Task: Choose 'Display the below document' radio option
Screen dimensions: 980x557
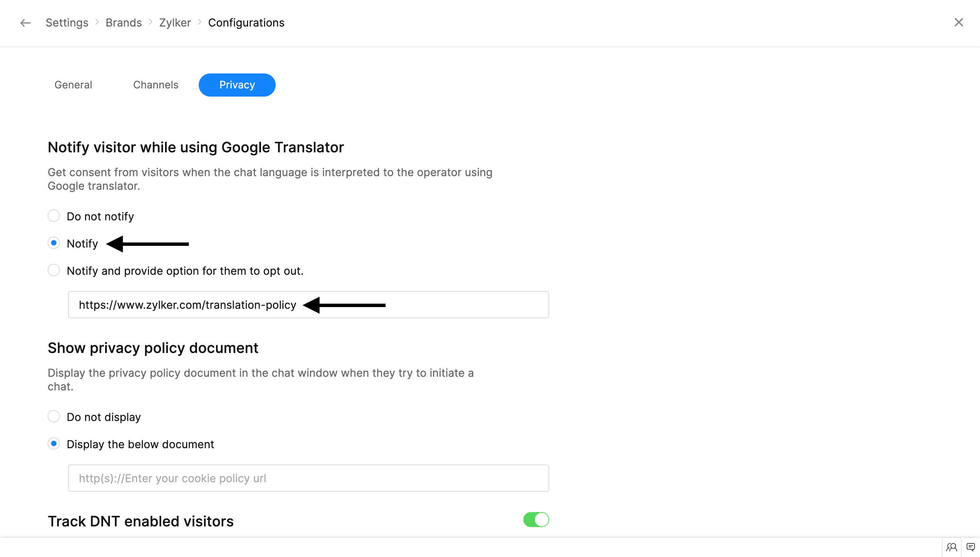Action: tap(54, 444)
